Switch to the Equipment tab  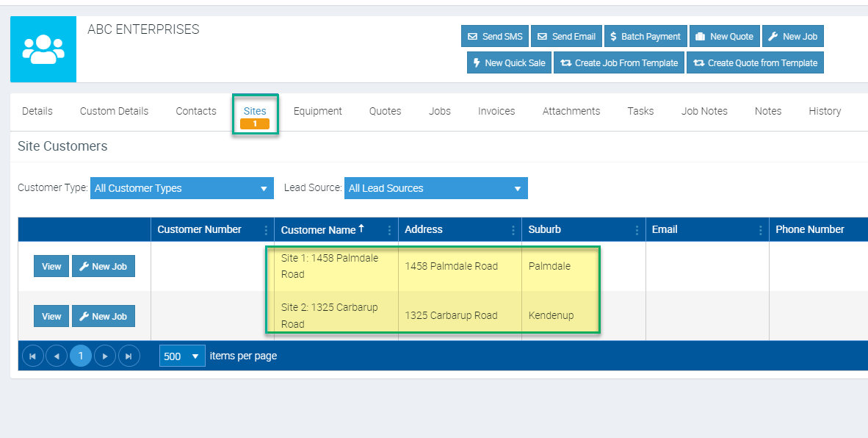(x=317, y=111)
